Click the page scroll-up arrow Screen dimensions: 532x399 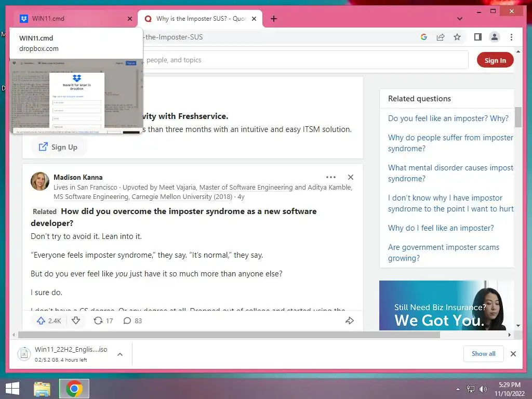click(x=518, y=51)
